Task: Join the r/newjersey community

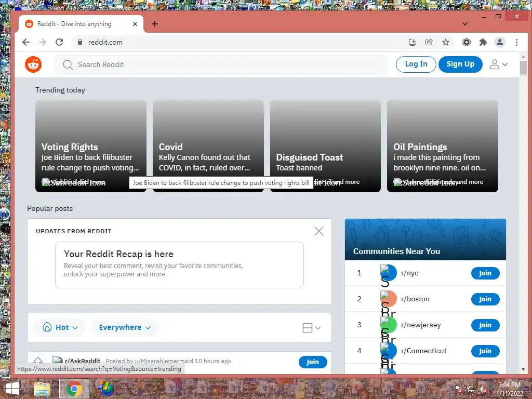Action: click(485, 325)
